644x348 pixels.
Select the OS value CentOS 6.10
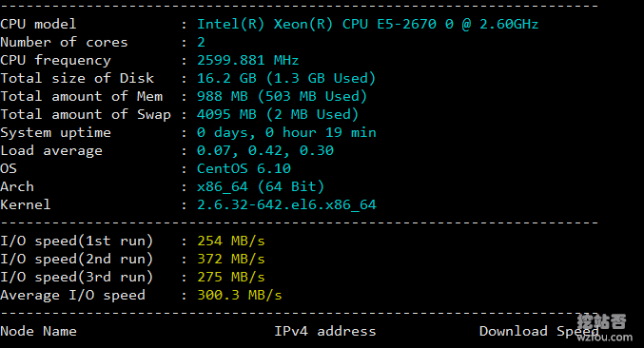[x=244, y=168]
